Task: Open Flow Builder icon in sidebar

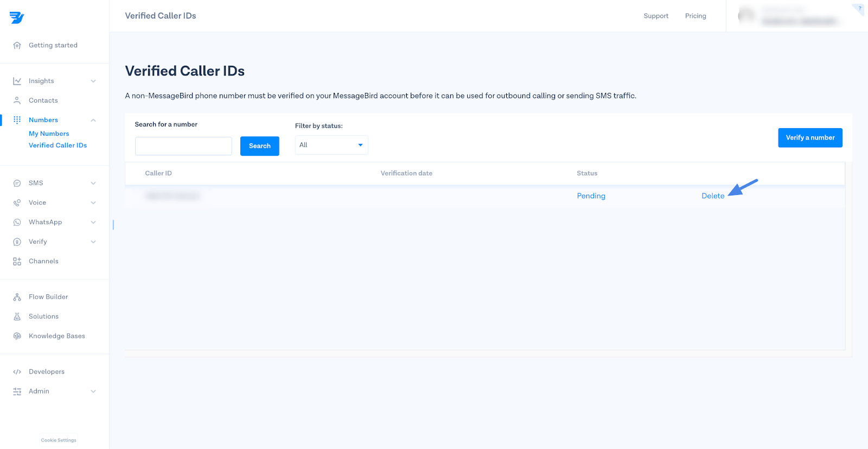Action: pyautogui.click(x=17, y=297)
